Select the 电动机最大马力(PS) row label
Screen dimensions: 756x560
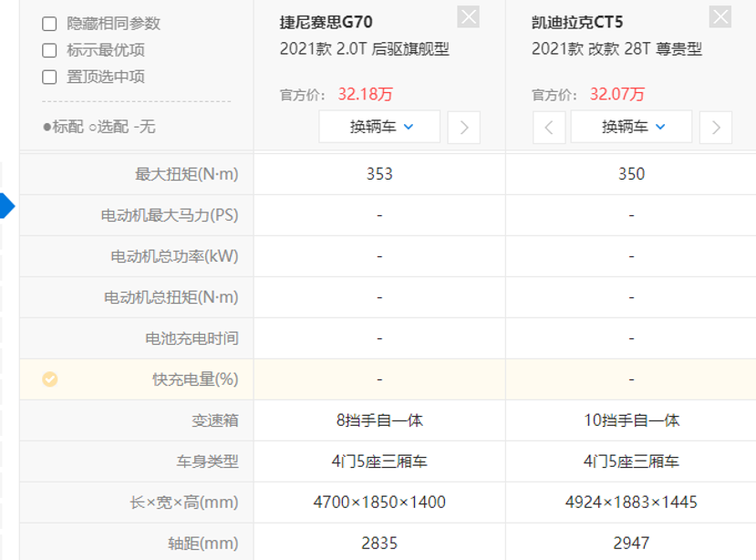[x=170, y=215]
